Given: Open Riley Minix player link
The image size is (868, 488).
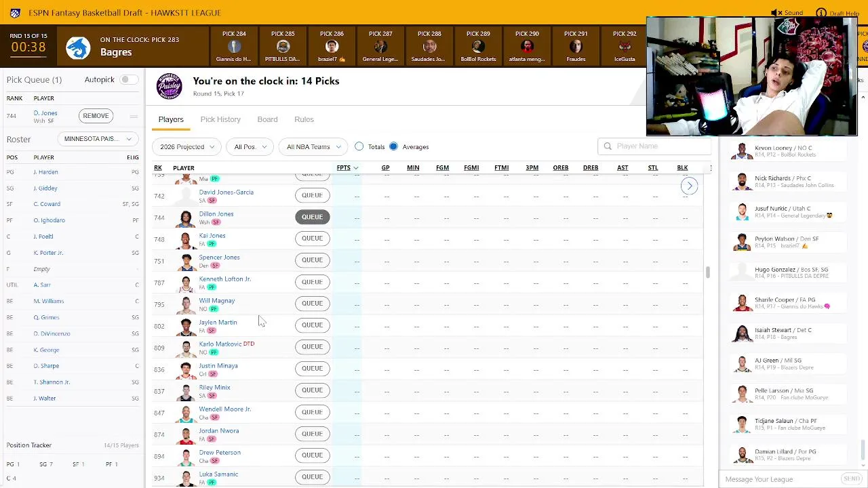Looking at the screenshot, I should (x=214, y=388).
